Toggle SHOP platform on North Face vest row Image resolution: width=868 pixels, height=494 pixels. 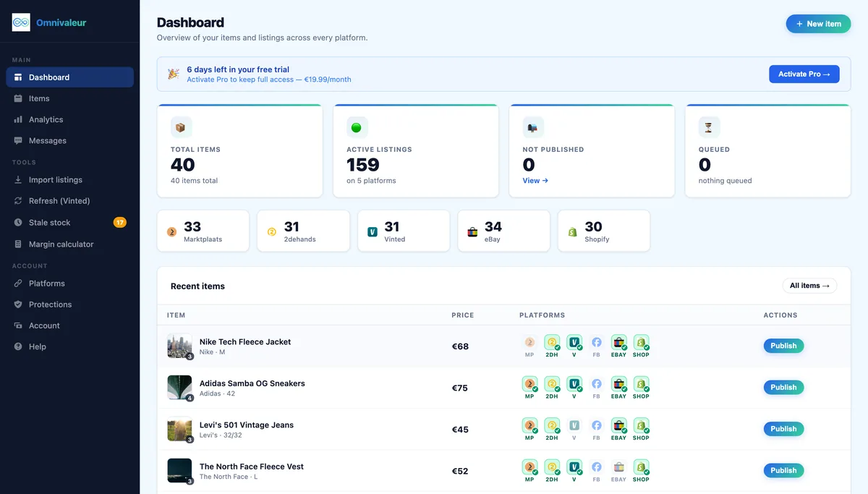coord(641,471)
